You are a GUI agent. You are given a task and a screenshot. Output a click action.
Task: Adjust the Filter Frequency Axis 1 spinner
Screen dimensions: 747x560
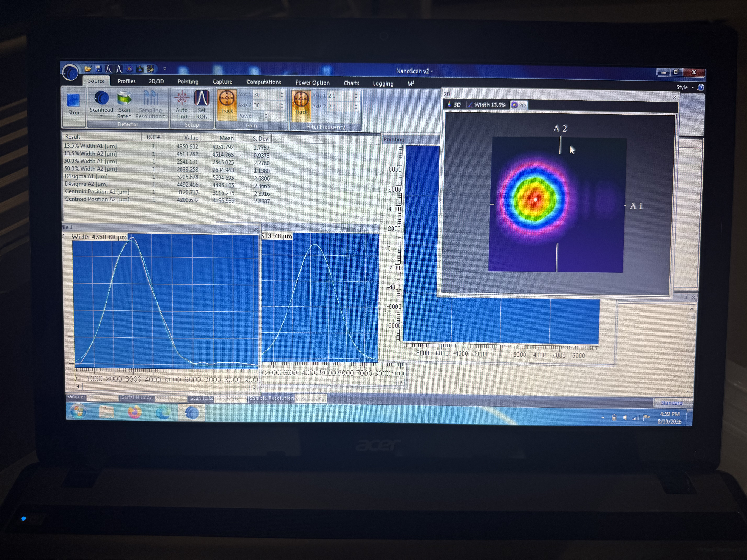pyautogui.click(x=356, y=96)
